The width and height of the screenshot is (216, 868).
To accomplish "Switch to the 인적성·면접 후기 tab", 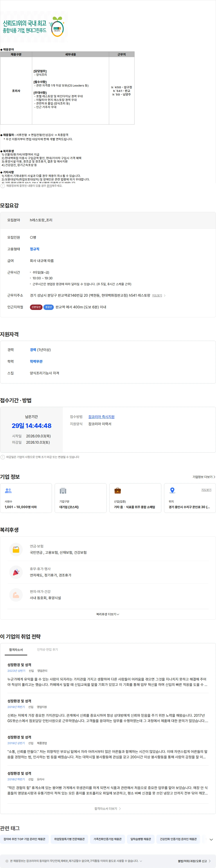I will click(48, 650).
